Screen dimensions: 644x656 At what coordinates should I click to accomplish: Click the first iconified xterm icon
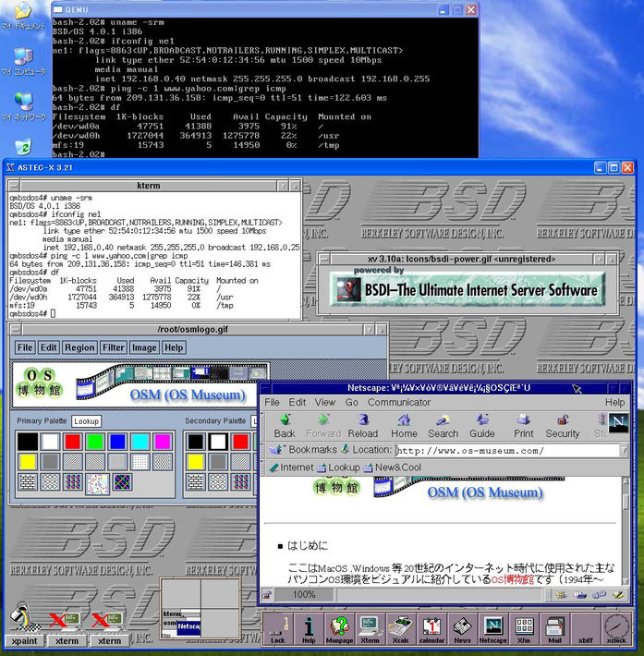pos(65,621)
